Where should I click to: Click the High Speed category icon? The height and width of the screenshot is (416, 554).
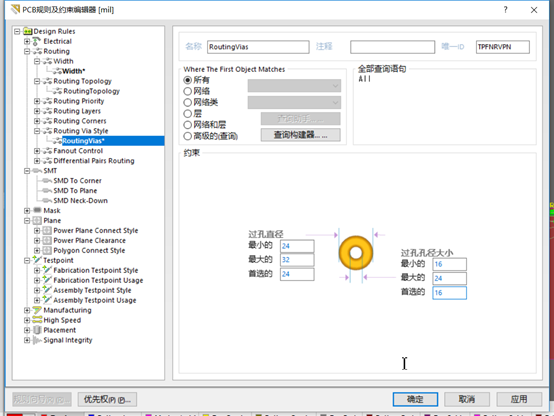[37, 320]
